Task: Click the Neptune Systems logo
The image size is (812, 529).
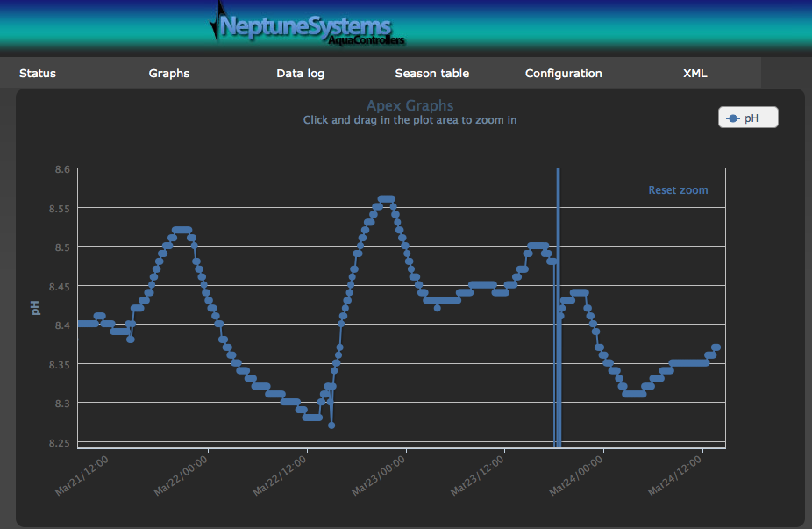Action: 305,28
